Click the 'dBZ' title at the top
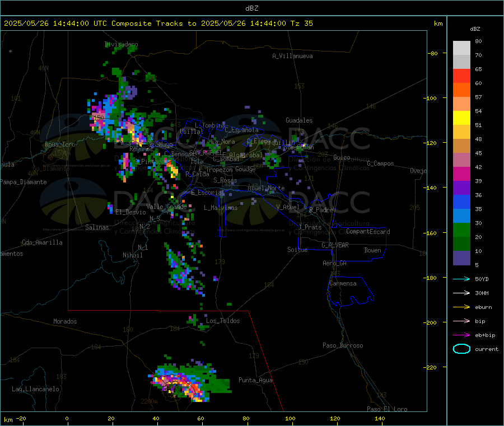 coord(251,8)
